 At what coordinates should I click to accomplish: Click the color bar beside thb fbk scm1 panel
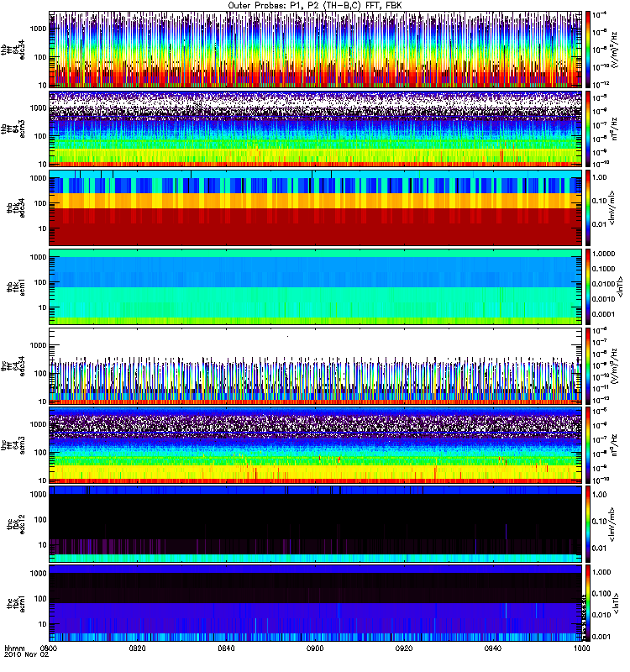click(x=588, y=286)
